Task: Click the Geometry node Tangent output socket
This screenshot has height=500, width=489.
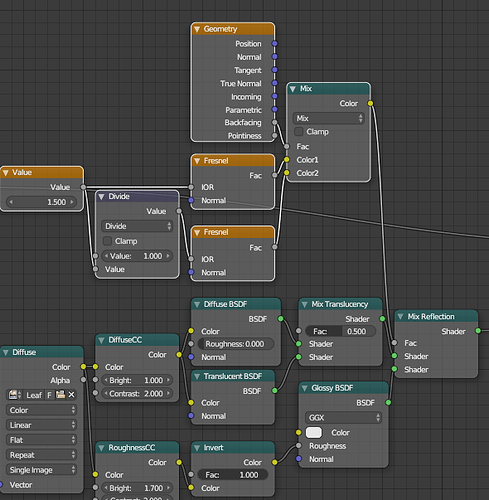Action: point(275,70)
